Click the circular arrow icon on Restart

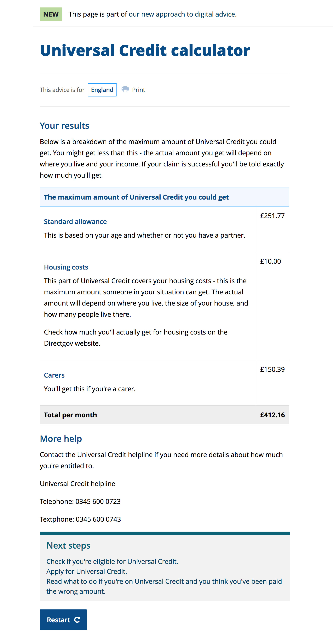77,620
